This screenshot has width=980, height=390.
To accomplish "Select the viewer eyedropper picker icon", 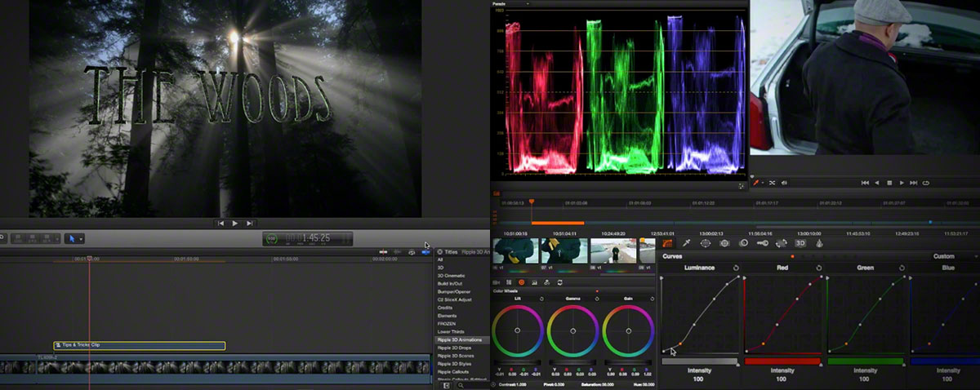I will (x=755, y=182).
